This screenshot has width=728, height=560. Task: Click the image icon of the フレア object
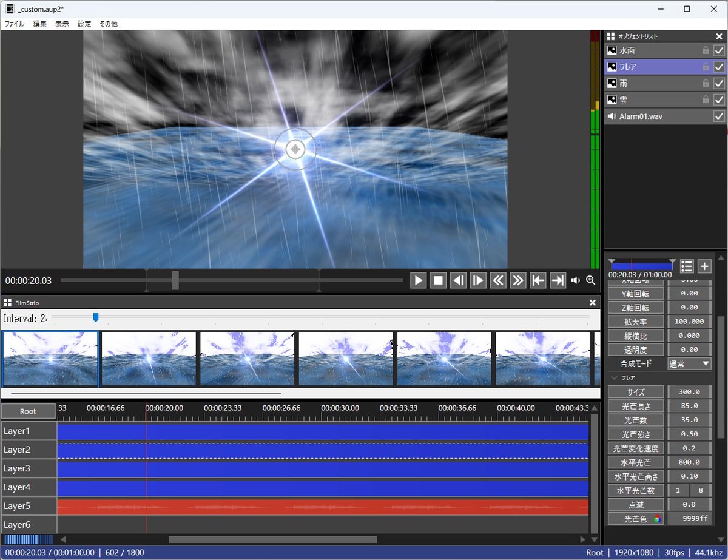[612, 67]
